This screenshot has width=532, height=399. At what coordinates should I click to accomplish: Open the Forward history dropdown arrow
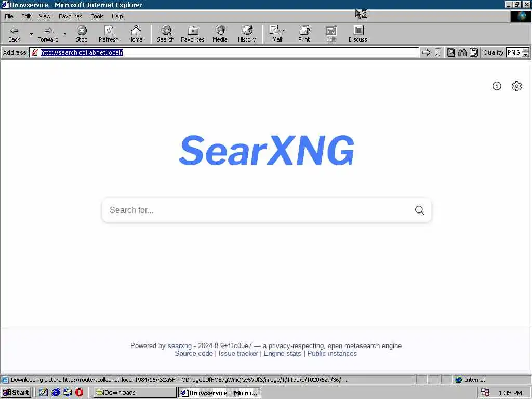point(65,34)
